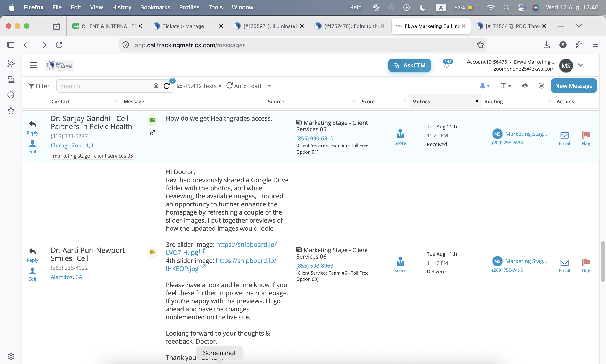Viewport: 606px width, 364px height.
Task: Click gender symbol icon under Sanjay Gandhi
Action: point(152,133)
